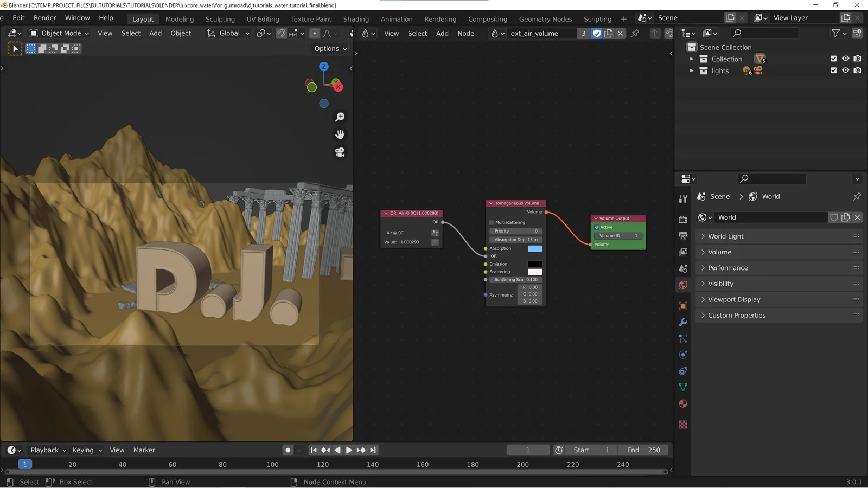Expand the Collection tree item
The height and width of the screenshot is (488, 868).
tap(692, 59)
